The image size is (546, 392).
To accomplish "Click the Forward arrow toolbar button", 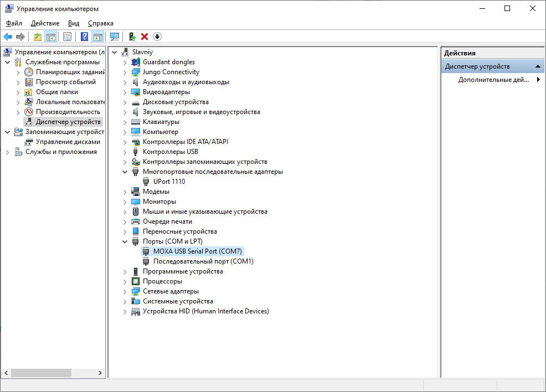I will tap(20, 37).
